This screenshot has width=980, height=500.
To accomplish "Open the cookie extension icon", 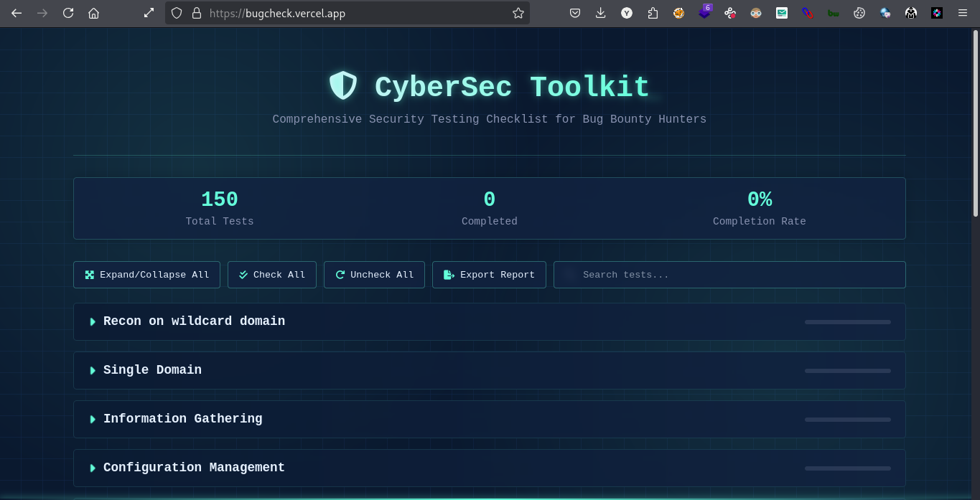I will coord(859,13).
